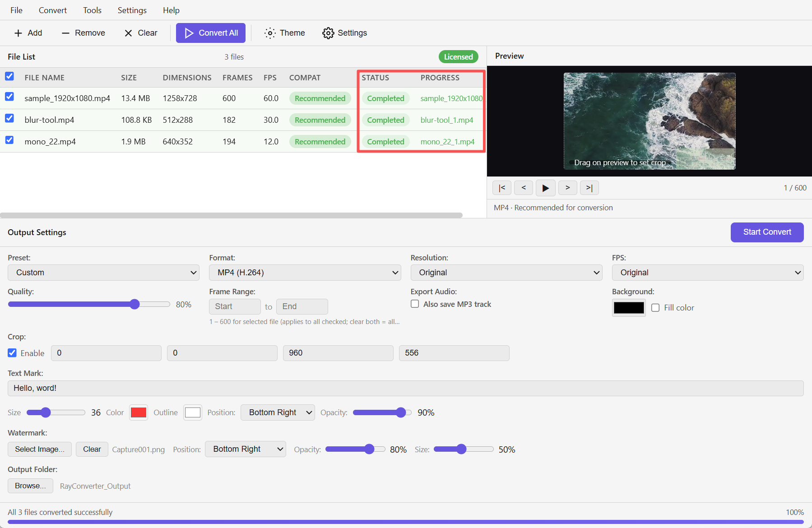The image size is (812, 528).
Task: Open the File menu
Action: (16, 10)
